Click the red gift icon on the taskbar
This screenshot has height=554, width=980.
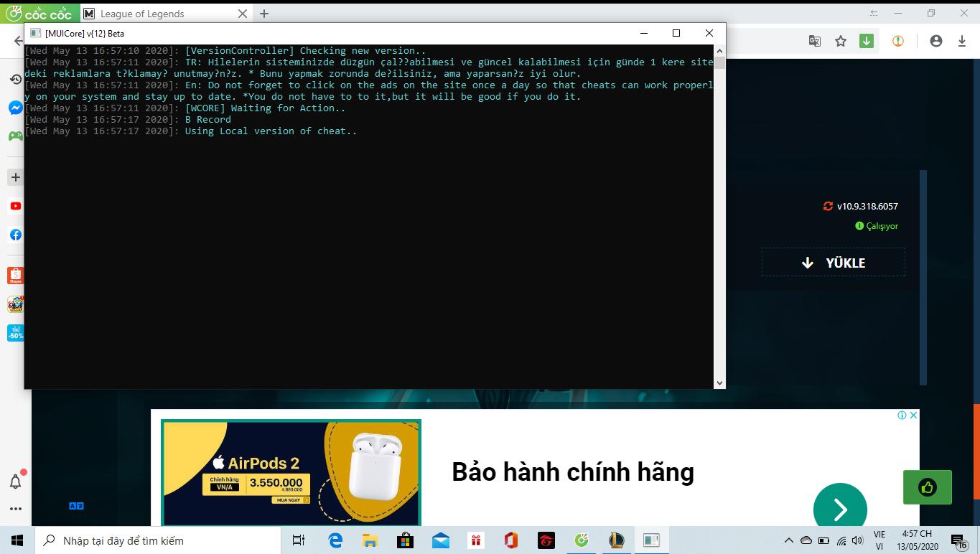click(x=476, y=540)
